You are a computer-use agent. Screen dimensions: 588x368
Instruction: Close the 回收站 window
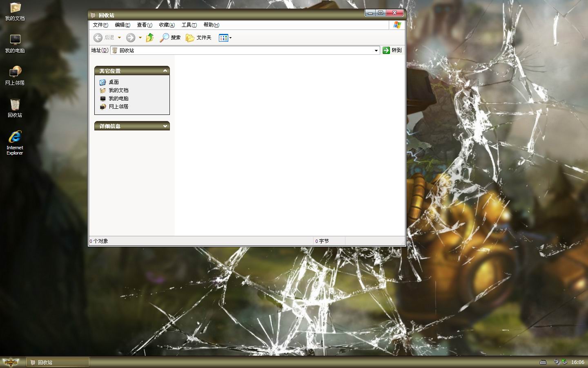[394, 13]
